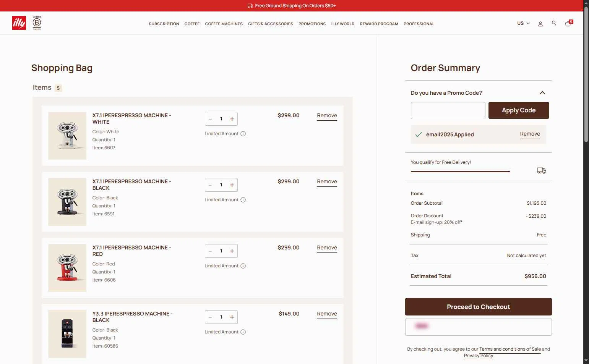Click the checkmark next to email2025 Applied

click(419, 134)
